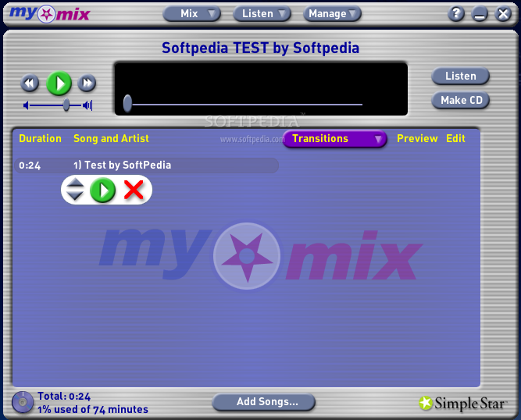
Task: Click the black playback display area
Action: 261,89
